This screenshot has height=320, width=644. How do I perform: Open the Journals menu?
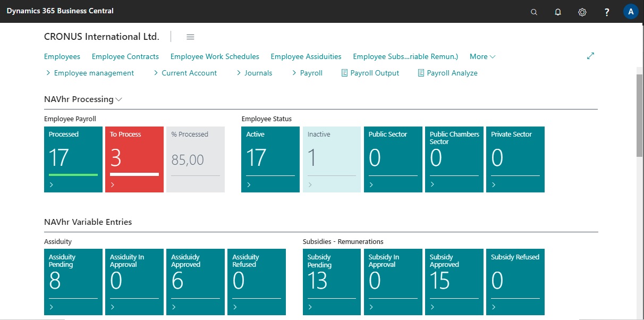point(254,73)
